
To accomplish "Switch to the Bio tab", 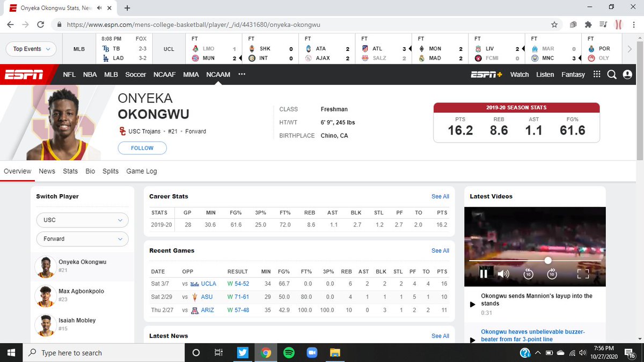I will [x=90, y=171].
